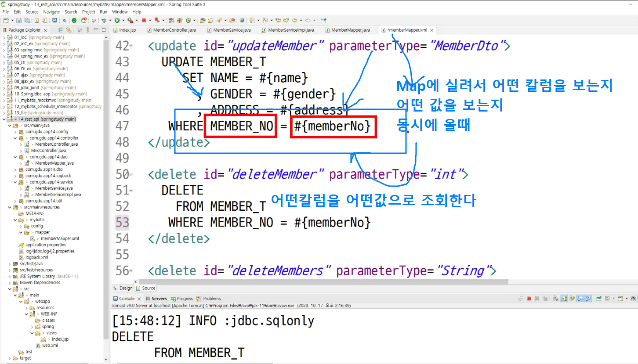Open the New file wizard icon
Screen dimensions: 638x364
(x=6, y=20)
